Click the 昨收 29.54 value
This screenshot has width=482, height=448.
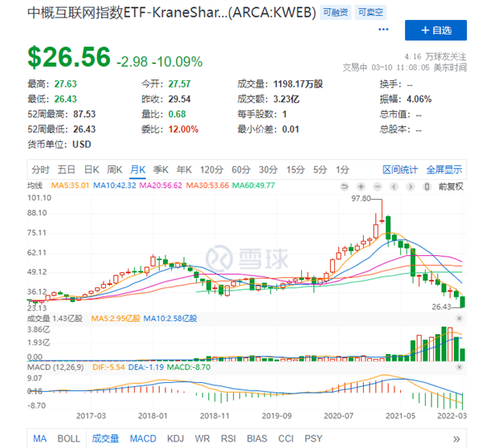(x=179, y=100)
